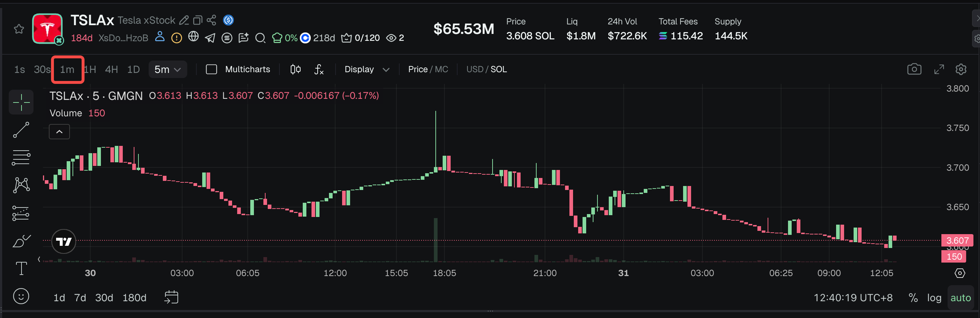Select the trend line drawing tool
This screenshot has height=318, width=980.
click(x=21, y=130)
